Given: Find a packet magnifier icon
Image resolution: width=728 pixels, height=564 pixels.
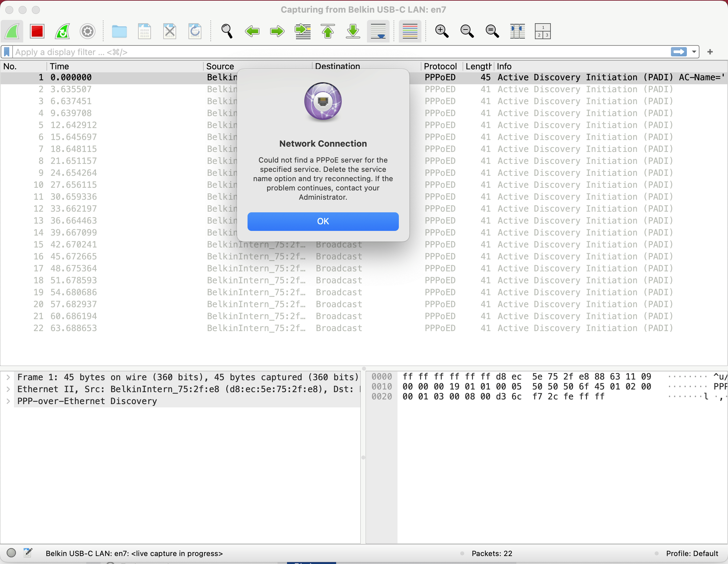Looking at the screenshot, I should click(x=227, y=31).
